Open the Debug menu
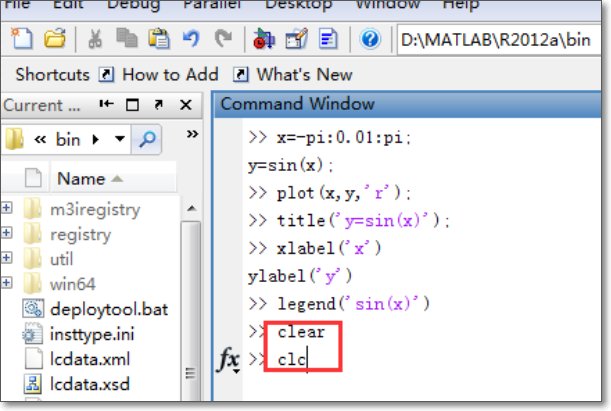The height and width of the screenshot is (411, 611). (133, 5)
